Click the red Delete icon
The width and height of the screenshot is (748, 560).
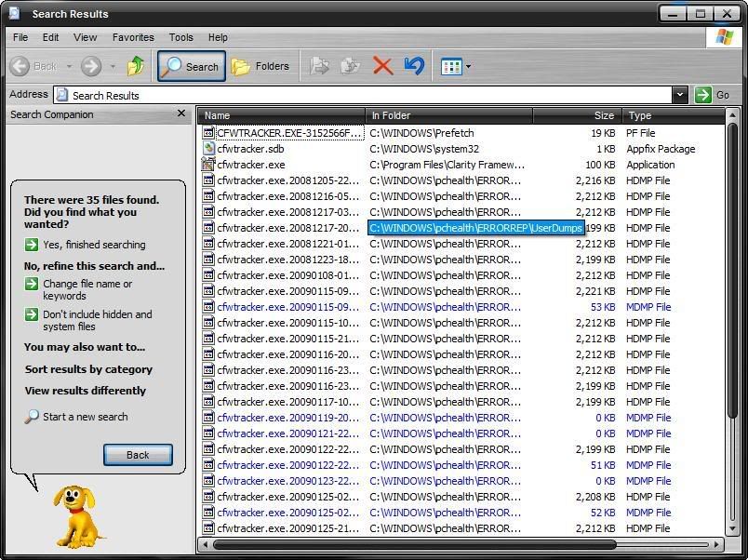pyautogui.click(x=382, y=66)
